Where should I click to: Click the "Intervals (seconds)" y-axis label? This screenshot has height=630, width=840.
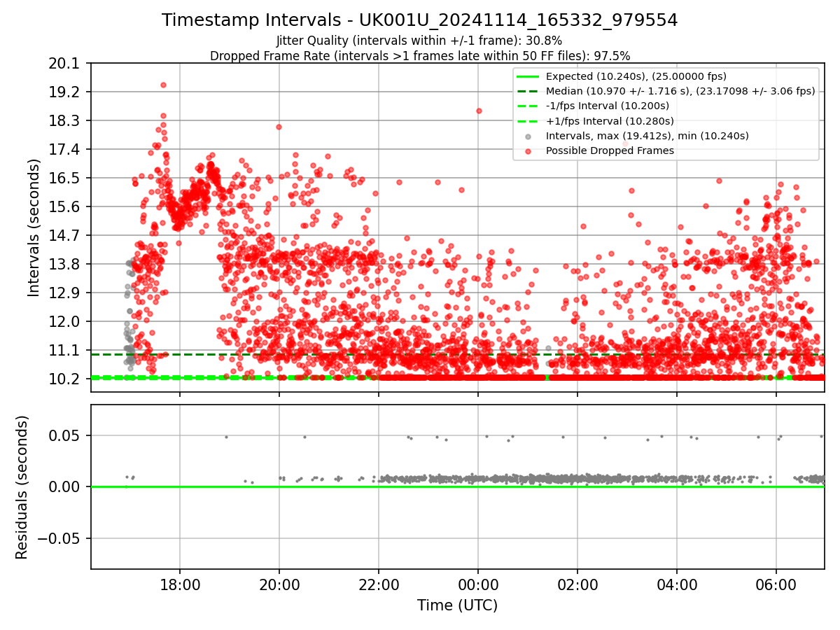[x=34, y=227]
